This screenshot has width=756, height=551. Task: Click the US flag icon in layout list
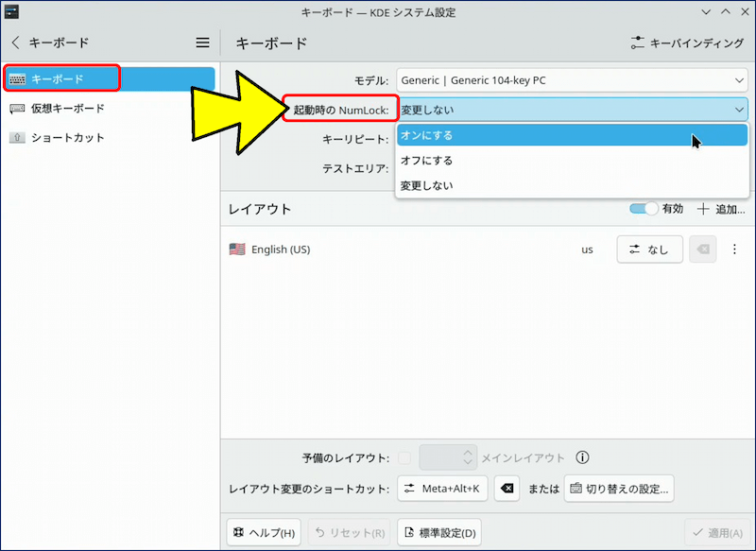point(237,250)
